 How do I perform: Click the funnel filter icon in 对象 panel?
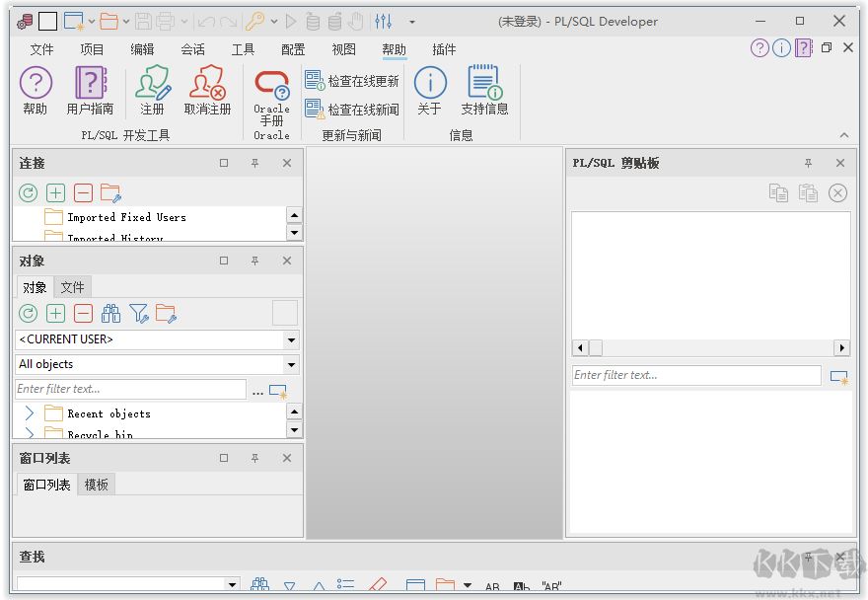coord(139,314)
